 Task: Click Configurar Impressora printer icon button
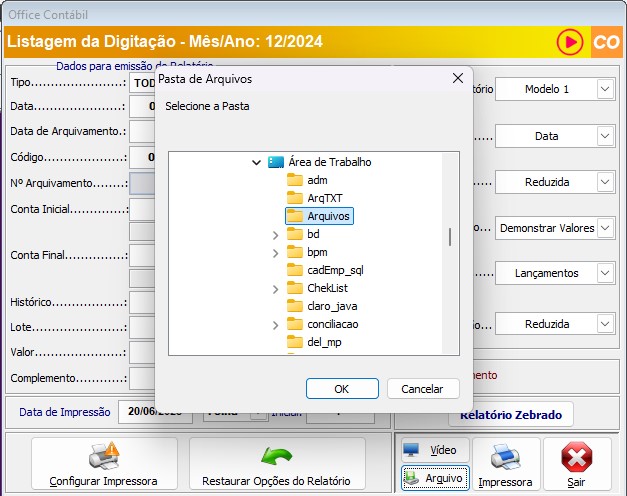pos(105,465)
